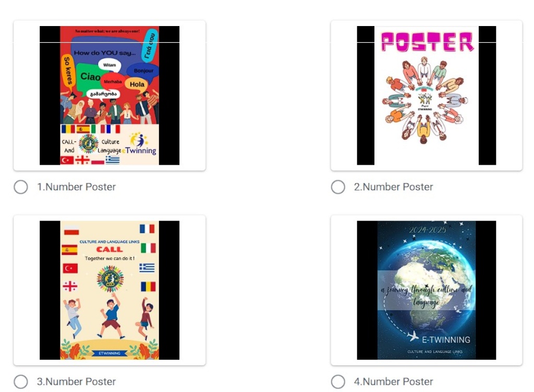534x392 pixels.
Task: Click the French flag on poster three
Action: (147, 229)
